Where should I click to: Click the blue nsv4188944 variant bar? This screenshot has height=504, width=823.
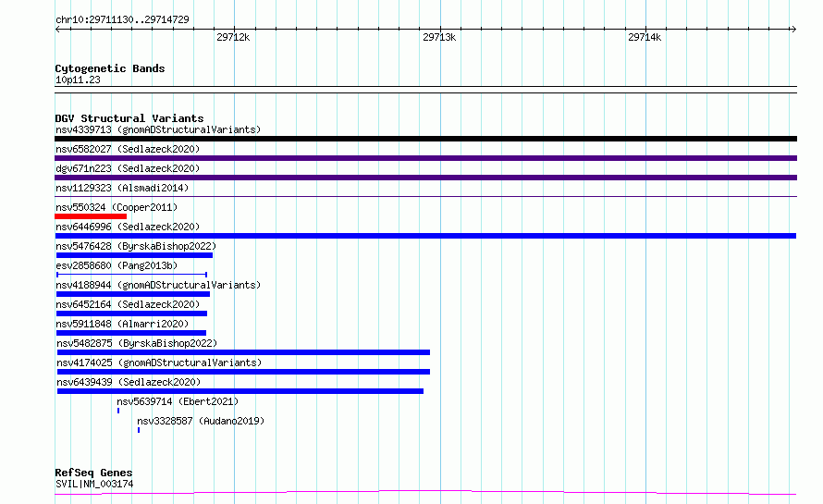tap(133, 294)
